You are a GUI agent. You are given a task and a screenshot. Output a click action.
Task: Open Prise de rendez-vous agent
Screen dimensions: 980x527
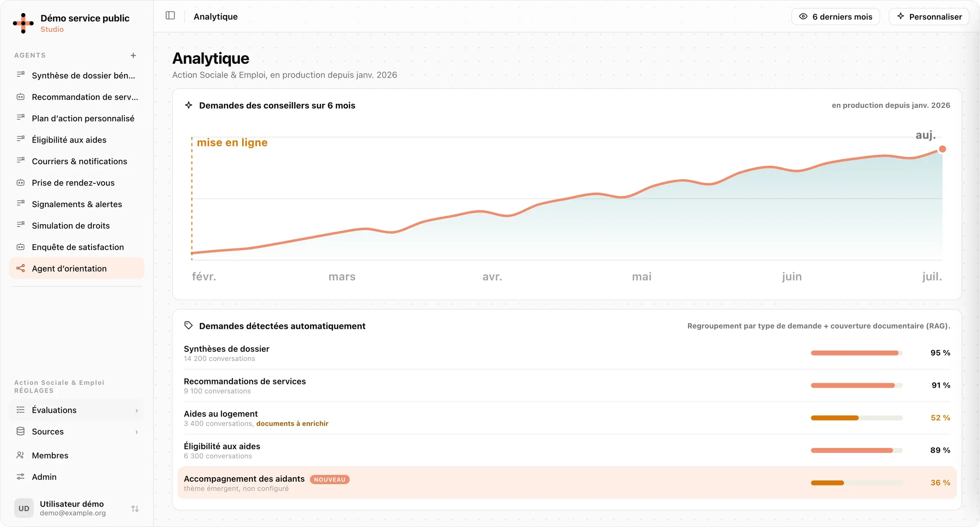pyautogui.click(x=77, y=183)
